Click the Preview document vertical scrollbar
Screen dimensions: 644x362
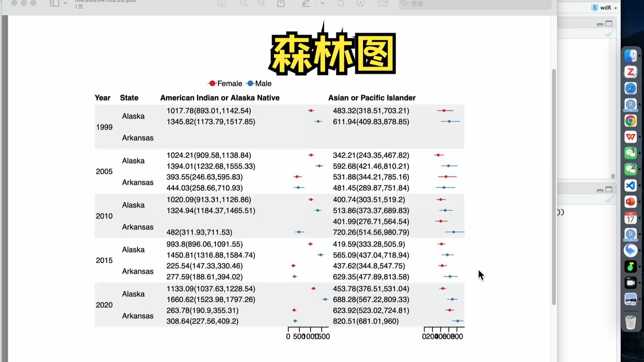(x=554, y=187)
